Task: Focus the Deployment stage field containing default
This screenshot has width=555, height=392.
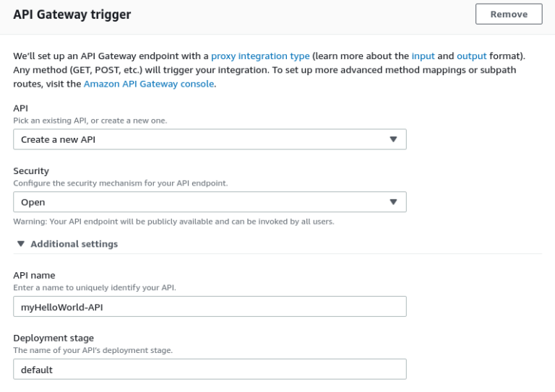Action: [210, 370]
